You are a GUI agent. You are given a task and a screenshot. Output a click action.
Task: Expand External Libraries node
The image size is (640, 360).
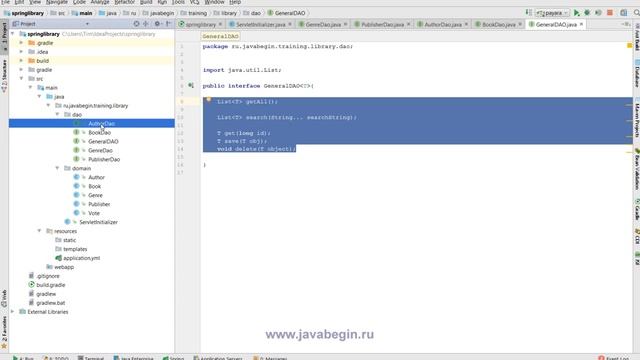click(x=13, y=311)
